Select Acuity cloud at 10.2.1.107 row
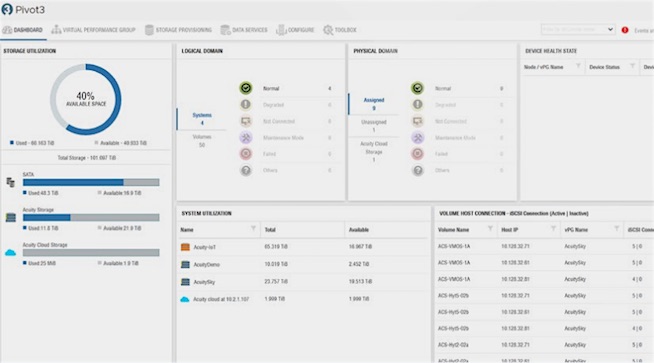 (x=303, y=299)
